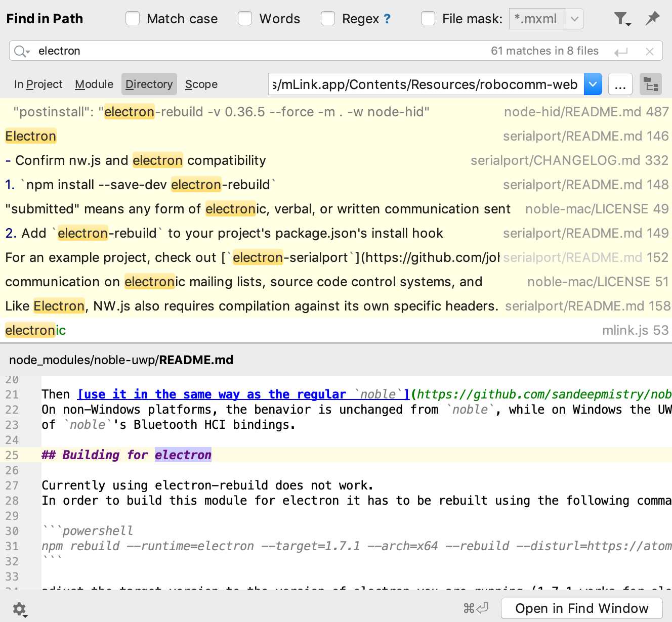Expand the *.mxml file mask dropdown
The height and width of the screenshot is (622, 672).
coord(574,19)
